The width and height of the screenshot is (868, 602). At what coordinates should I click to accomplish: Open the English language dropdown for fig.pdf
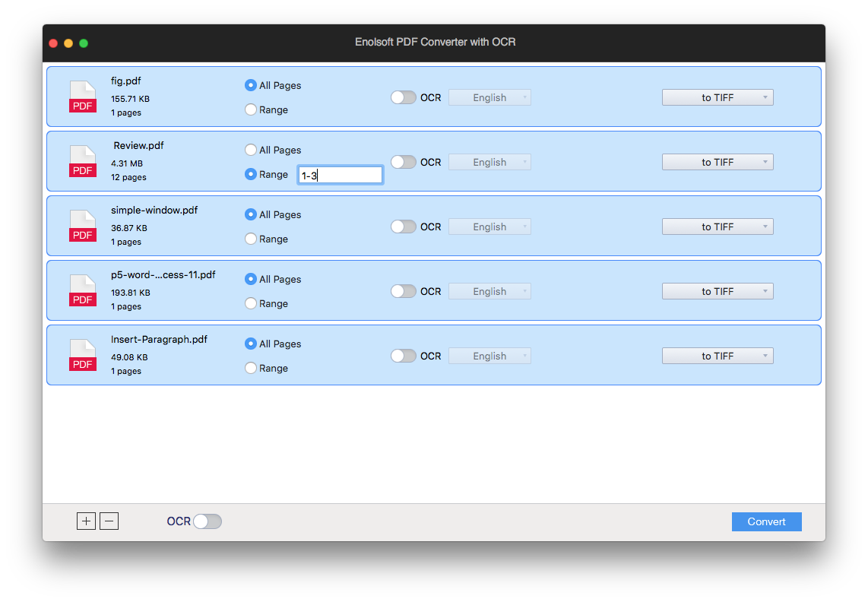[489, 97]
